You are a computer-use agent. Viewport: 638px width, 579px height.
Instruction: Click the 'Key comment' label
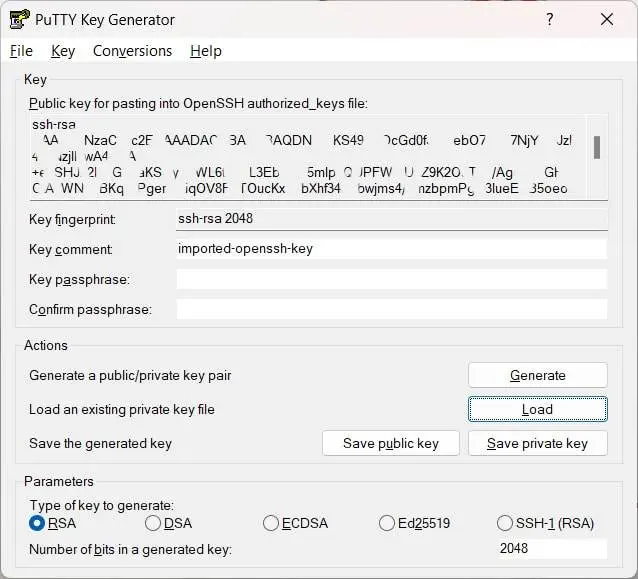point(71,249)
